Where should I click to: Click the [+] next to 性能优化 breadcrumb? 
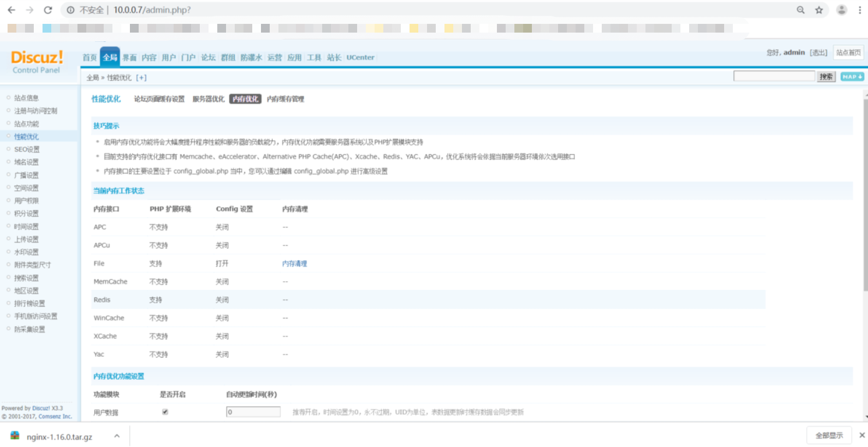pyautogui.click(x=141, y=77)
